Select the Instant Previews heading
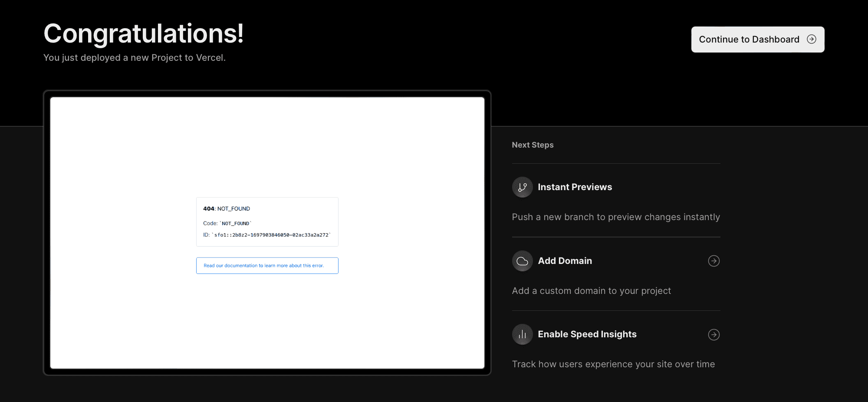The image size is (868, 402). point(575,187)
